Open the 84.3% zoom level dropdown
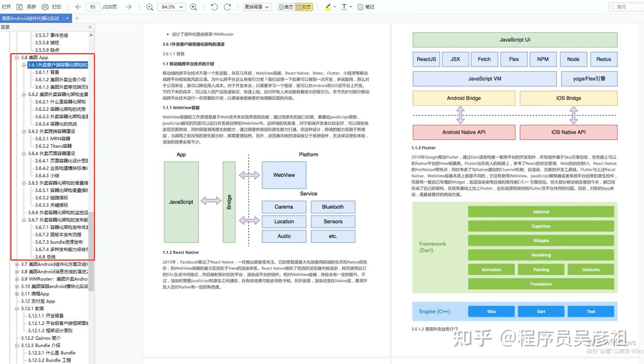 pos(171,7)
